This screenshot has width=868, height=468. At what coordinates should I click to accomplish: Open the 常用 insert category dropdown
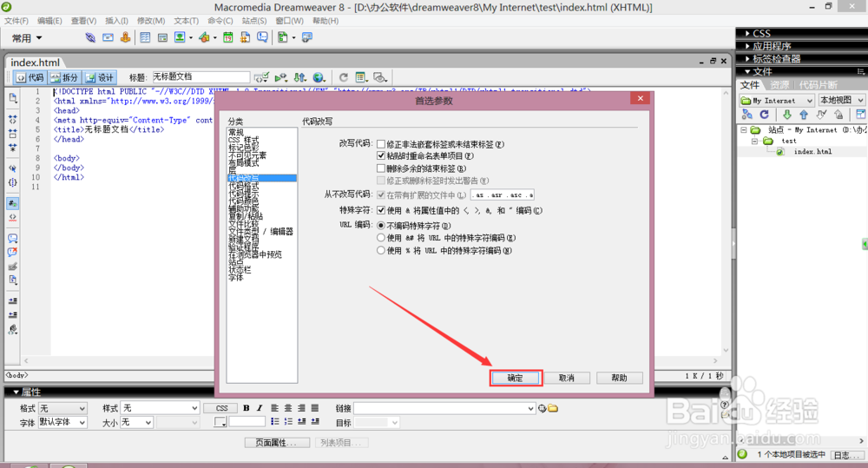click(27, 38)
